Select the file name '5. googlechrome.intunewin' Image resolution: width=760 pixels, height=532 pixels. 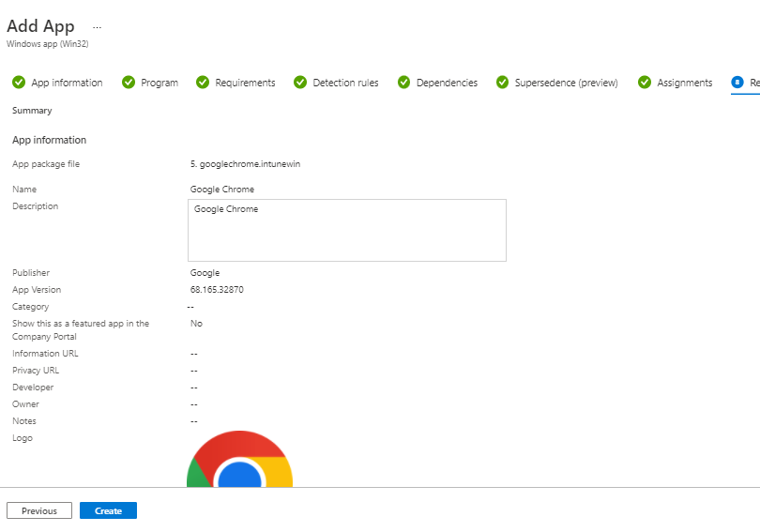point(245,164)
